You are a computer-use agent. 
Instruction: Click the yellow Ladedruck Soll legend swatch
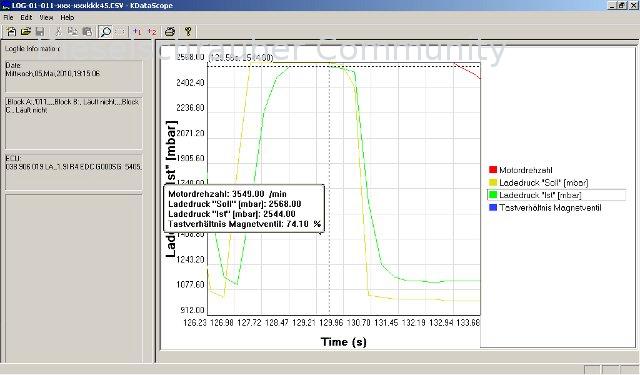coord(493,182)
